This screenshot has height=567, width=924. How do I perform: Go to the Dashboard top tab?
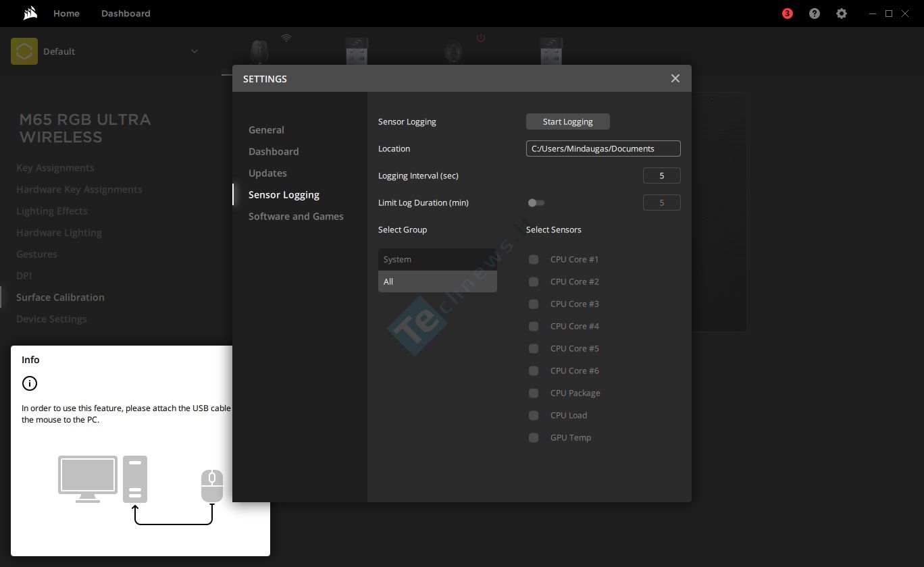126,13
